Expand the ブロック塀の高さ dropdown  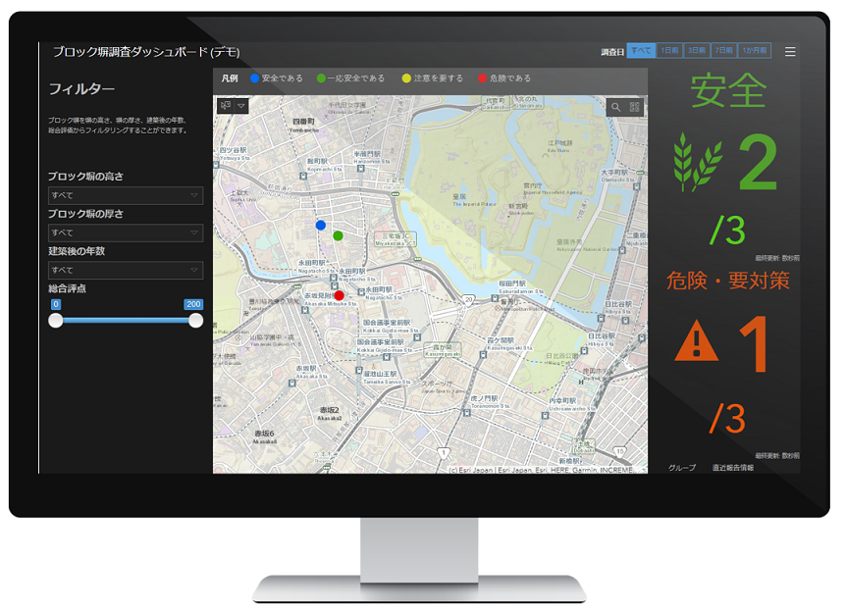126,195
